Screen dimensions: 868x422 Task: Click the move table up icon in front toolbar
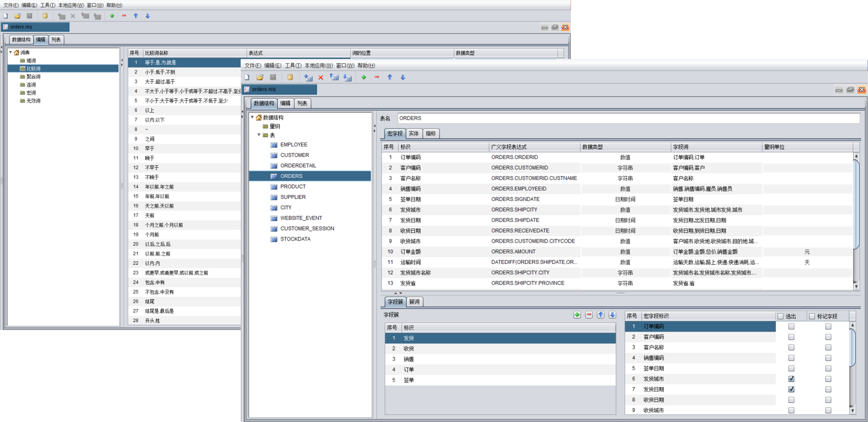click(x=334, y=77)
